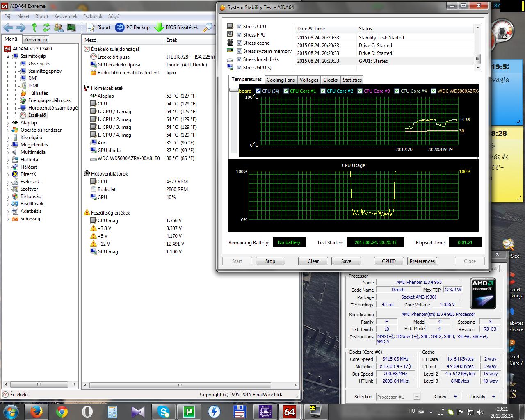
Task: Collapse the Számítógép tree node
Action: tap(8, 56)
